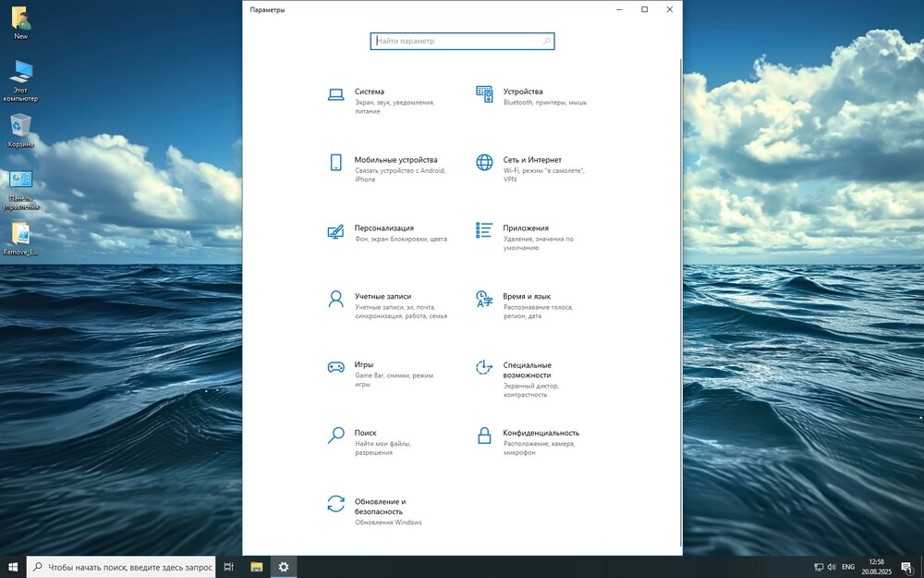
Task: Click the Поиск settings label
Action: [x=365, y=433]
